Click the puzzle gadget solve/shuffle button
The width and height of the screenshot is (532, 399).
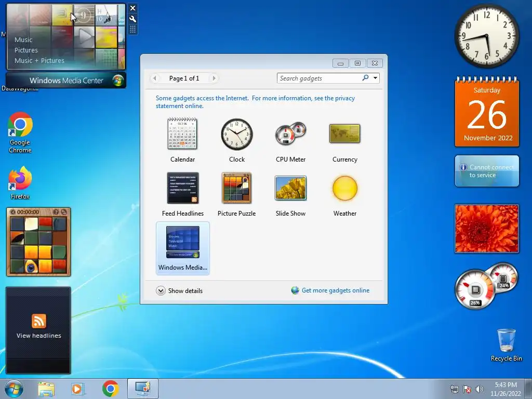tap(64, 212)
